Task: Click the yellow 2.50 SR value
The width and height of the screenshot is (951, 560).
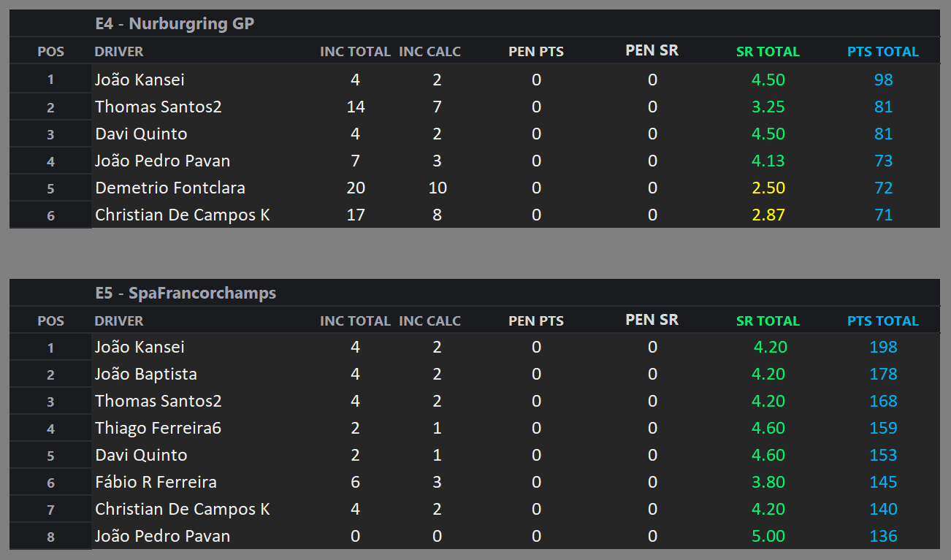Action: coord(768,188)
